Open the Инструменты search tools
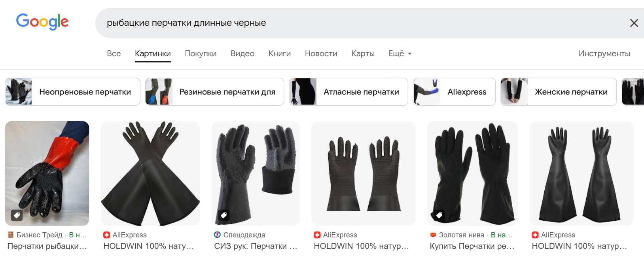Screen dimensions: 644x256 [x=604, y=53]
